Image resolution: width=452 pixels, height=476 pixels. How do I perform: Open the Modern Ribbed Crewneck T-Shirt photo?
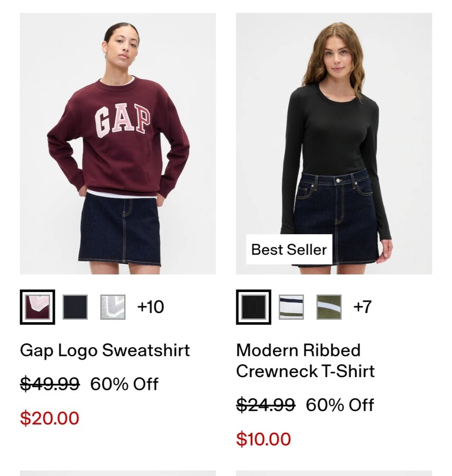(334, 143)
